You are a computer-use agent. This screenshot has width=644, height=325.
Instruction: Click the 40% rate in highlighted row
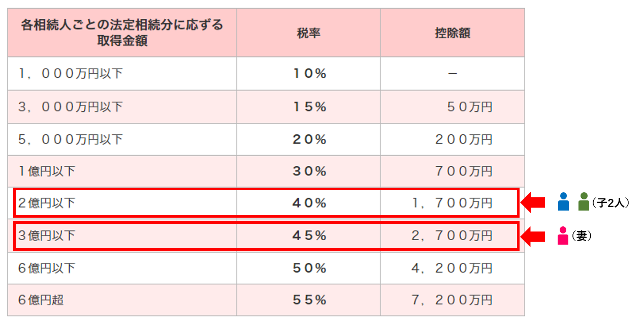[x=309, y=203]
